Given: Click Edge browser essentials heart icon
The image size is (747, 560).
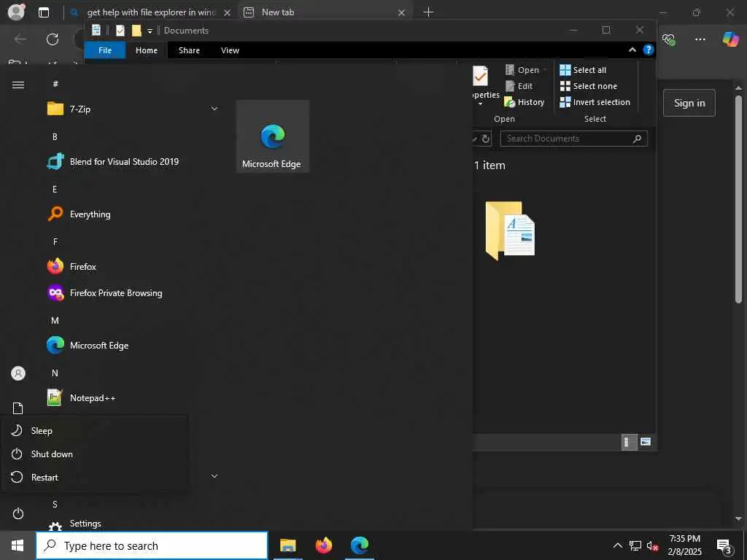Looking at the screenshot, I should coord(668,39).
